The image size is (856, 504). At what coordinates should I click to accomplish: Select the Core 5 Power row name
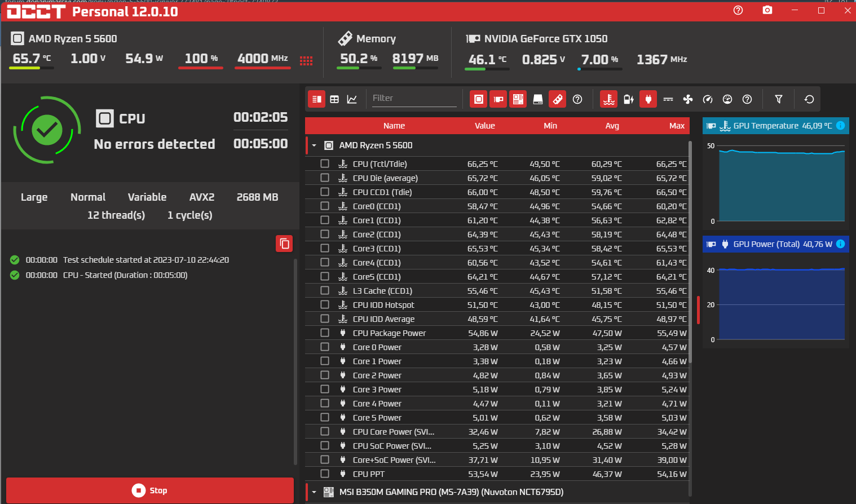pos(377,418)
